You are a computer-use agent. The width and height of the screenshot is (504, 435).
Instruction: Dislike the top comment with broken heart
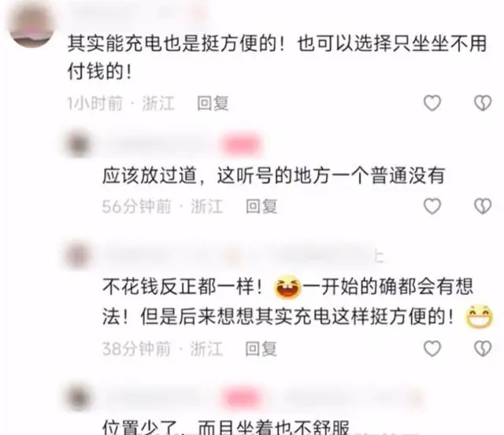[483, 103]
